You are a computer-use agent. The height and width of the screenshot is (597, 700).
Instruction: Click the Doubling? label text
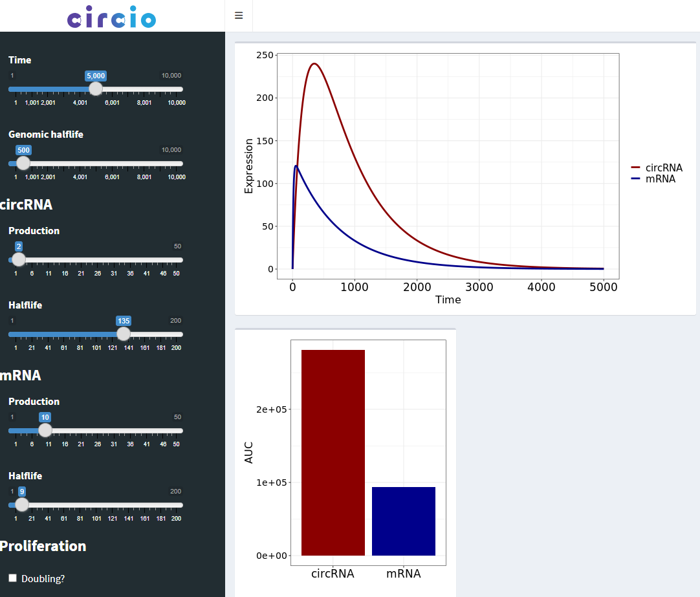43,579
